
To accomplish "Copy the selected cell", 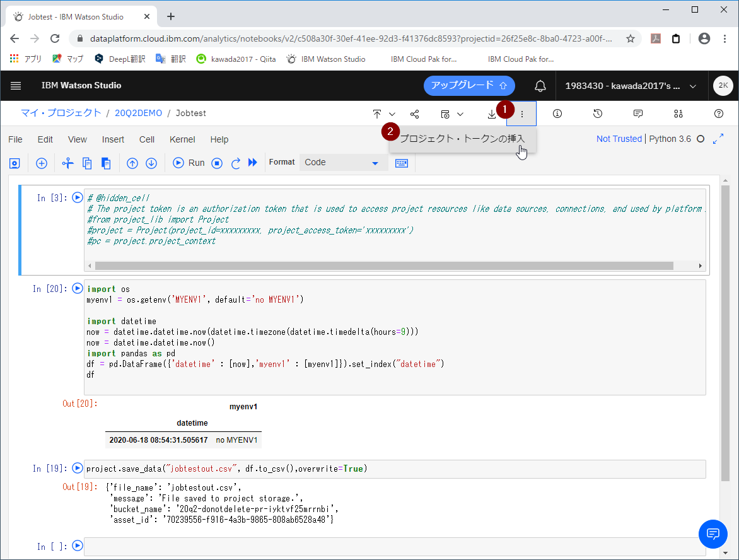I will tap(87, 163).
